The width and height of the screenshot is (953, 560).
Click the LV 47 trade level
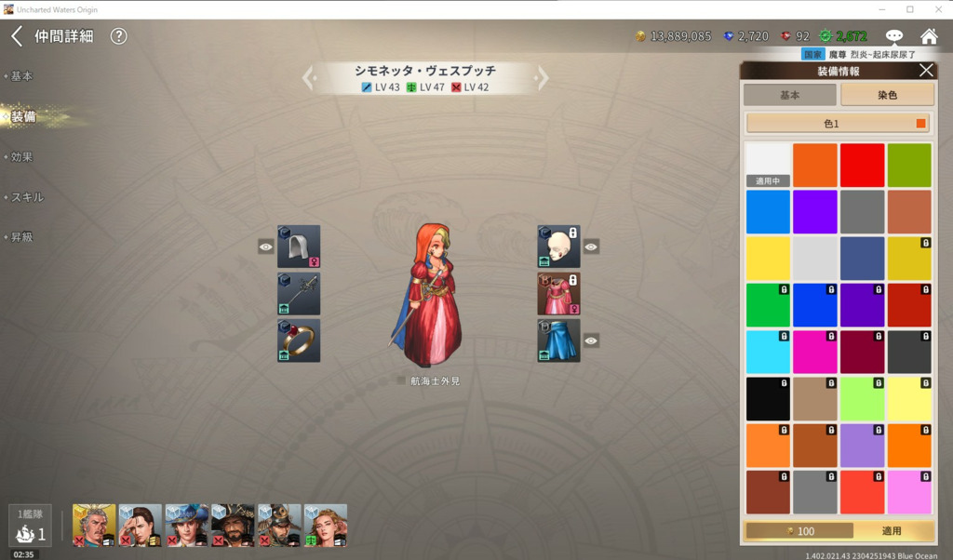coord(425,87)
